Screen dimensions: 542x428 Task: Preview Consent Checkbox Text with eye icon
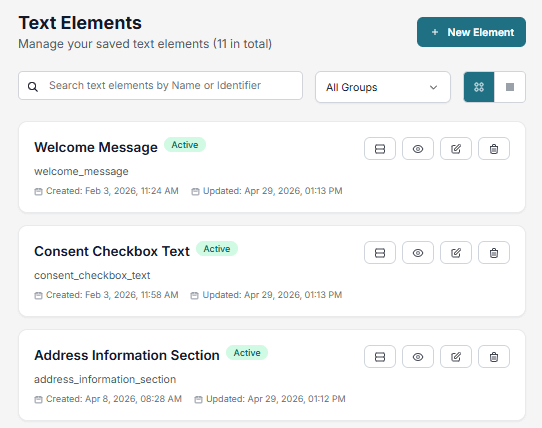click(x=418, y=253)
